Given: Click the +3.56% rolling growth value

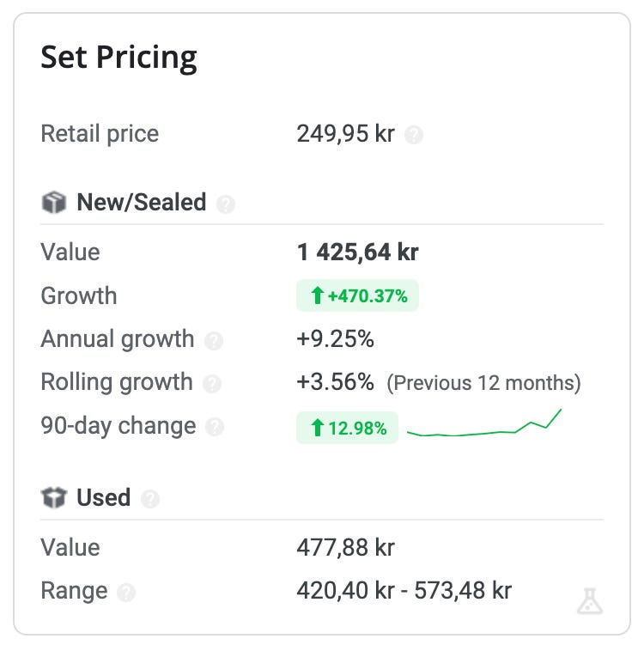Looking at the screenshot, I should coord(335,382).
